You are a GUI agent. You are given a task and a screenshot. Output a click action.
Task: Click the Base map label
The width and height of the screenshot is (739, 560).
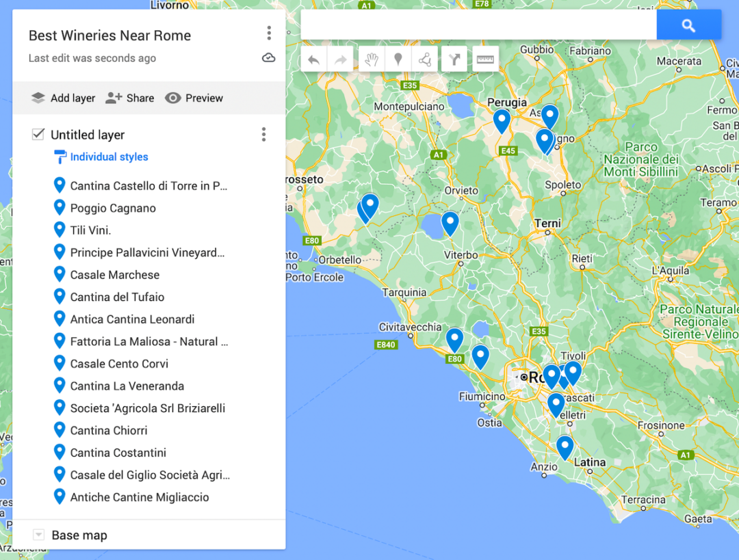coord(79,535)
